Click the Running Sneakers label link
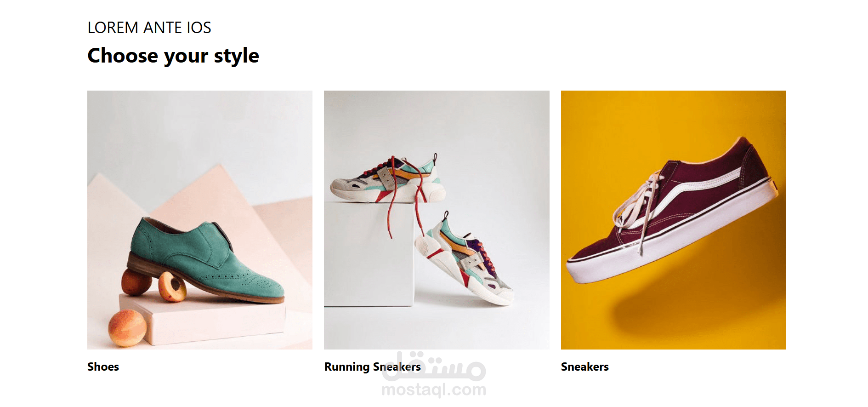Viewport: 868px width, 407px height. (x=372, y=367)
